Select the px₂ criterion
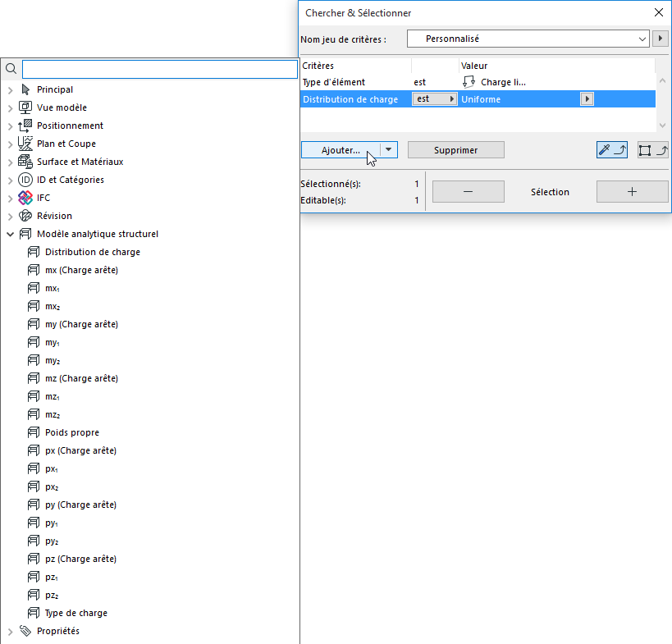 point(52,486)
